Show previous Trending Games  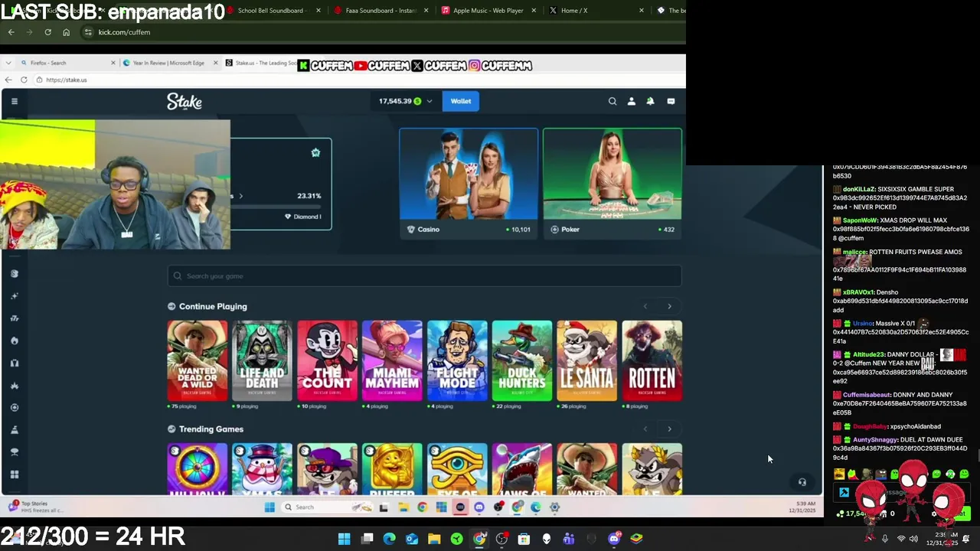coord(645,429)
